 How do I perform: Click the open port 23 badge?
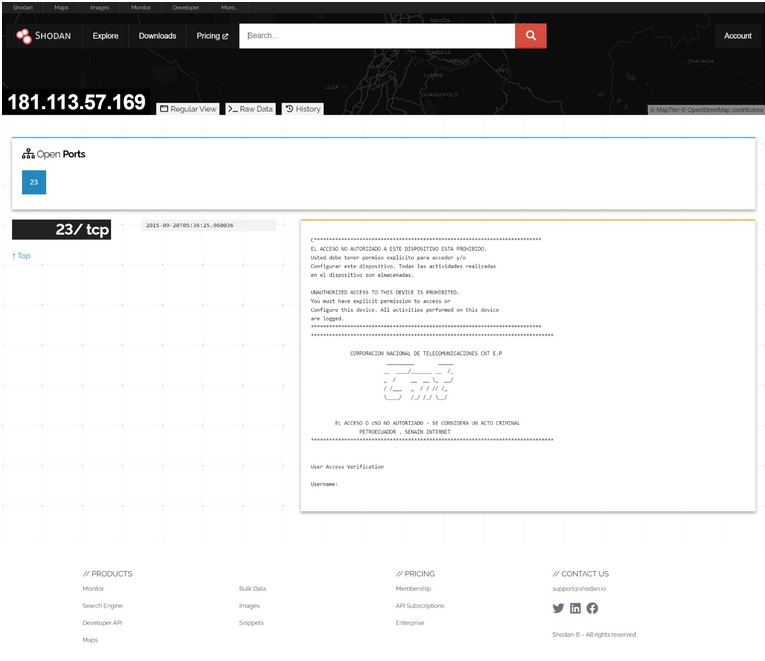pyautogui.click(x=34, y=182)
